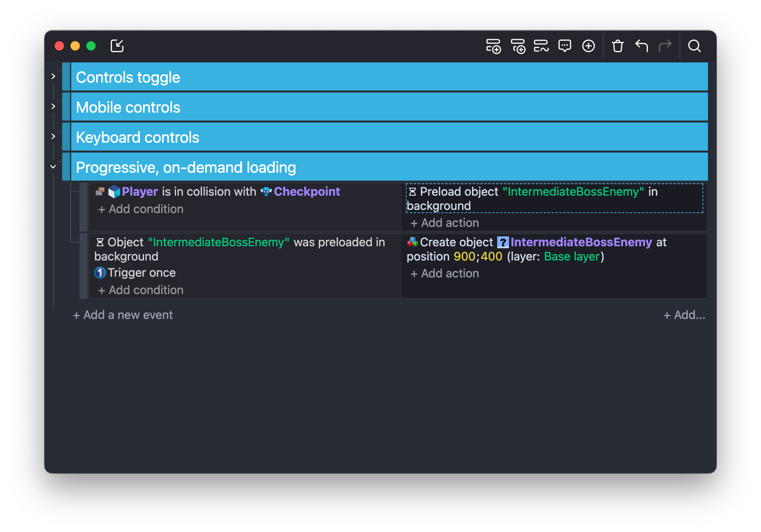Open the Add... menu at bottom right
The height and width of the screenshot is (532, 761).
pyautogui.click(x=684, y=315)
